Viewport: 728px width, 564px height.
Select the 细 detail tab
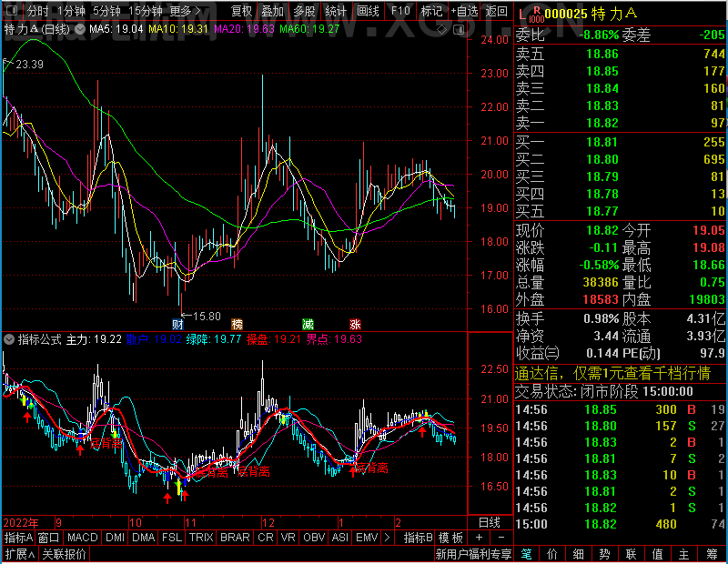point(578,554)
